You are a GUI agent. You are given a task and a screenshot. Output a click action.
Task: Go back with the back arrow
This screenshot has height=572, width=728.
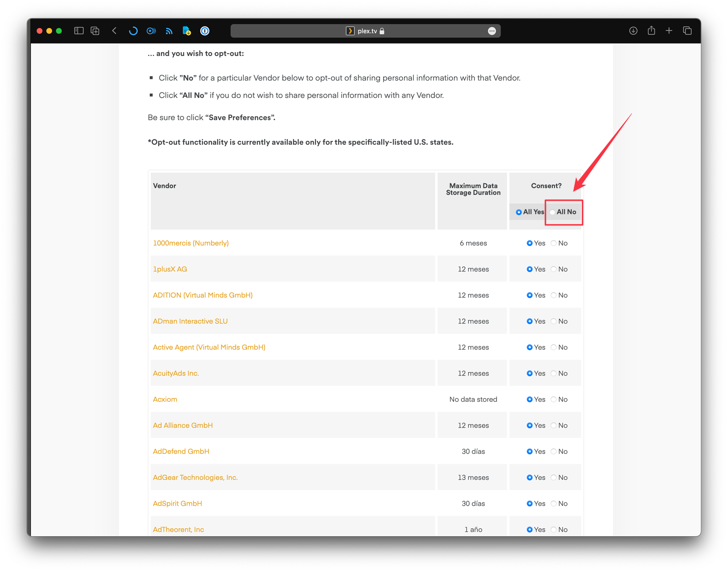coord(114,31)
